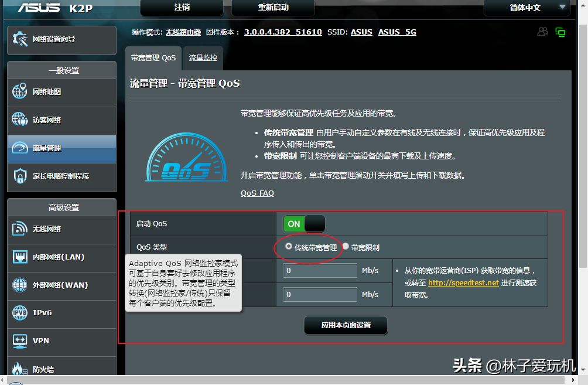Click the 内部网络(LAN) icon
The width and height of the screenshot is (588, 385).
19,257
